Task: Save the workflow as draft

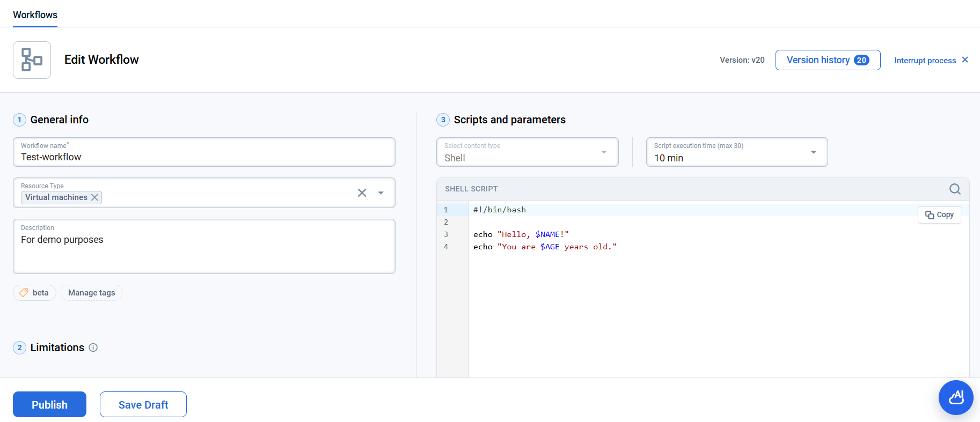Action: [x=143, y=404]
